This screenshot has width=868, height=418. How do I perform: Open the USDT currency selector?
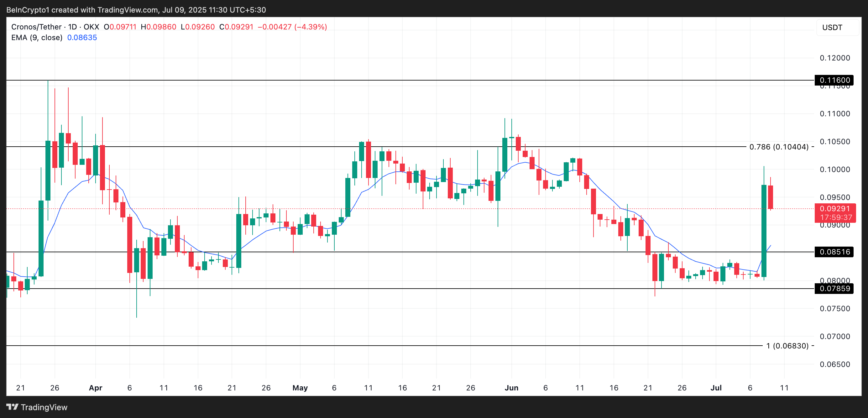coord(837,28)
